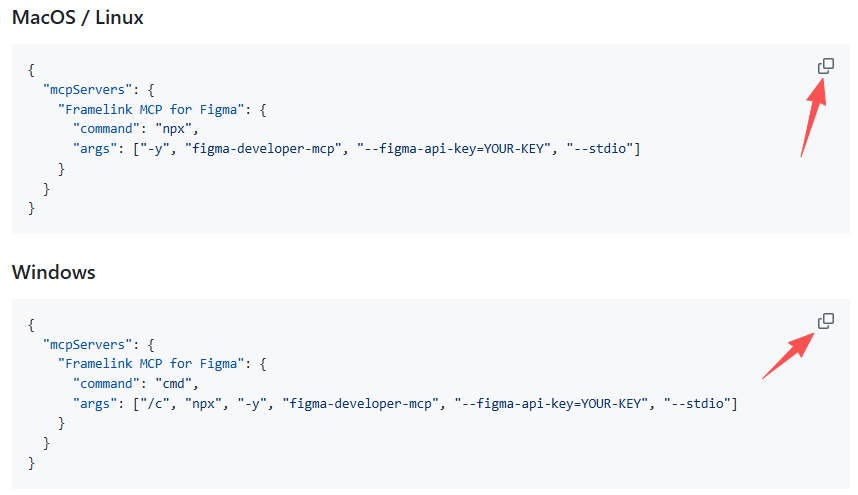Click "--stdio" argument in the Windows block
Viewport: 858px width, 495px height.
(697, 404)
